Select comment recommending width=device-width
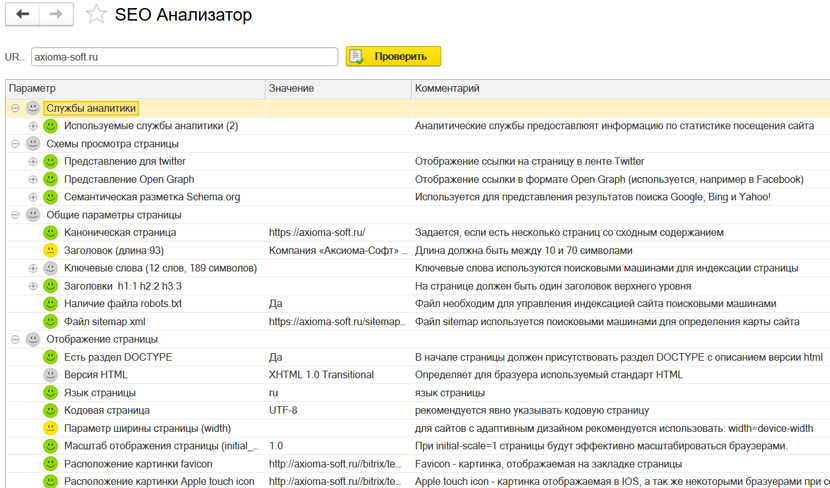The image size is (830, 488). click(614, 428)
